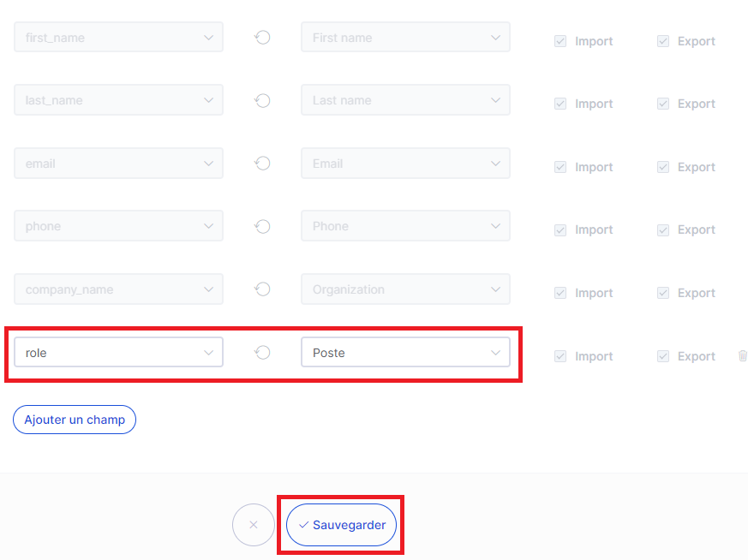The height and width of the screenshot is (560, 754).
Task: Click the Sauvegarder button
Action: point(341,525)
